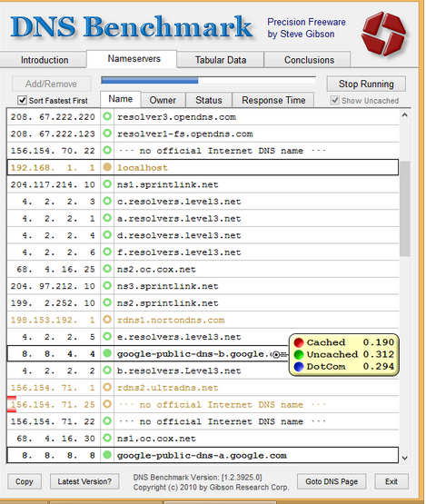Click scrollbar up arrow in nameserver list

tap(405, 114)
